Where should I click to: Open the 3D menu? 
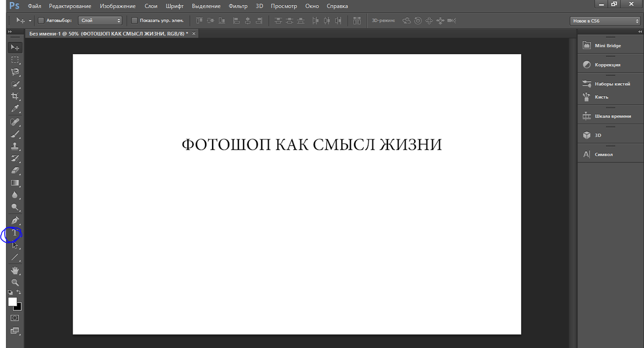[259, 6]
